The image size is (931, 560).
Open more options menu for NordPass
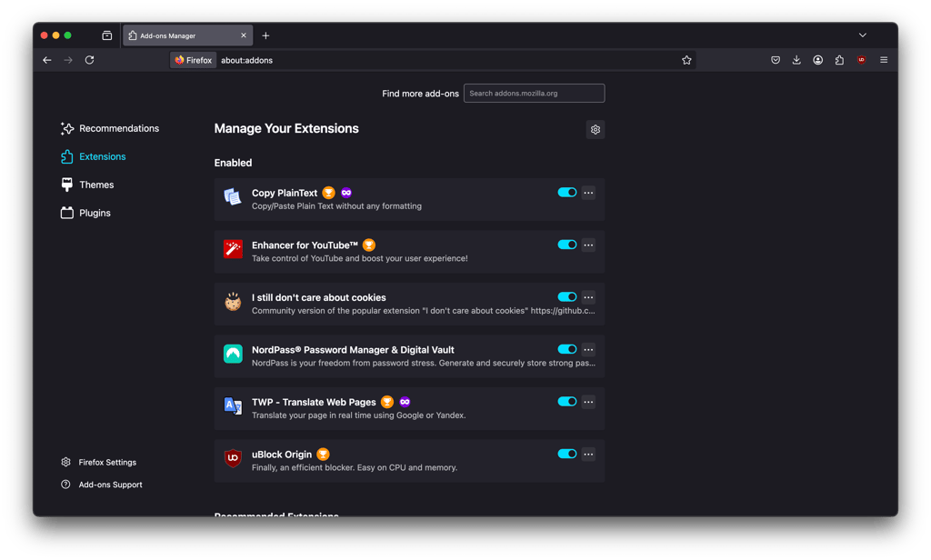coord(588,349)
